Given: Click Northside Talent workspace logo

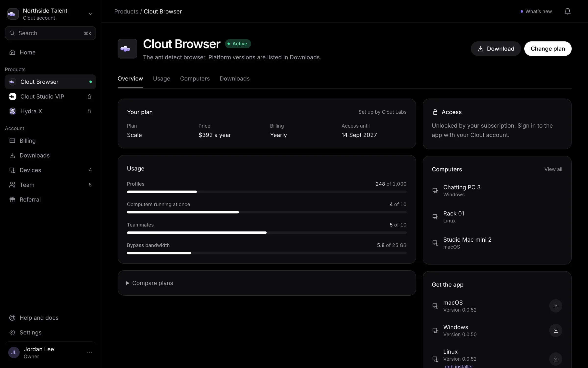Looking at the screenshot, I should [x=13, y=14].
